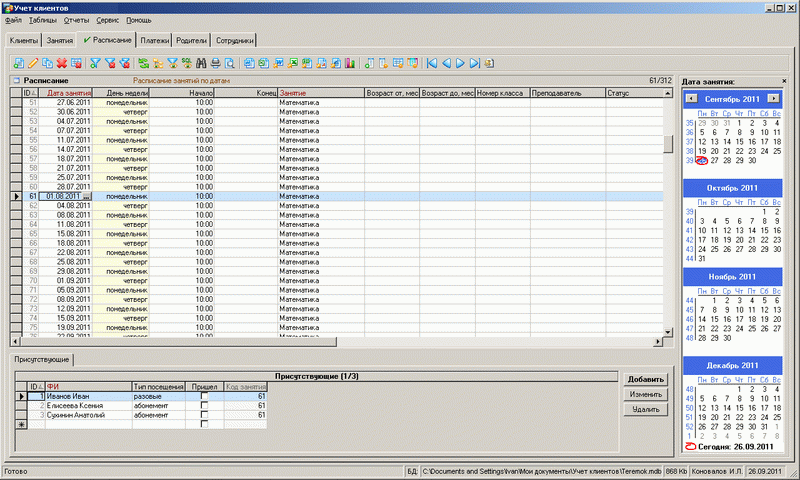The width and height of the screenshot is (800, 480).
Task: Open the Отчеты menu
Action: coord(75,20)
